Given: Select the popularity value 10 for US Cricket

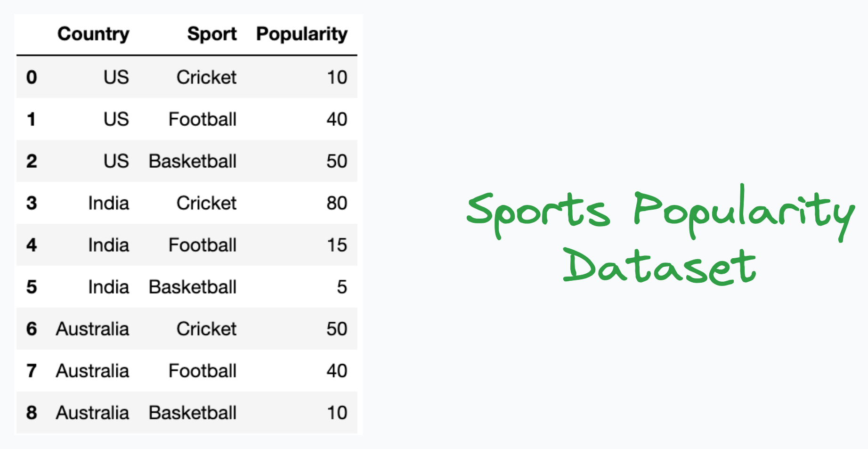Looking at the screenshot, I should (x=337, y=77).
